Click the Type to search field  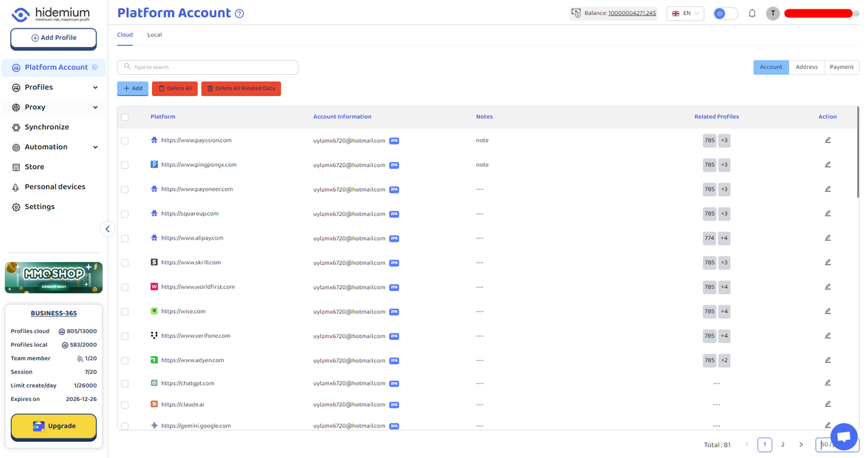208,67
